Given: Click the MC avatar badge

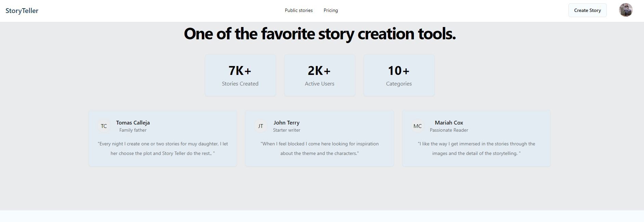Looking at the screenshot, I should (418, 126).
